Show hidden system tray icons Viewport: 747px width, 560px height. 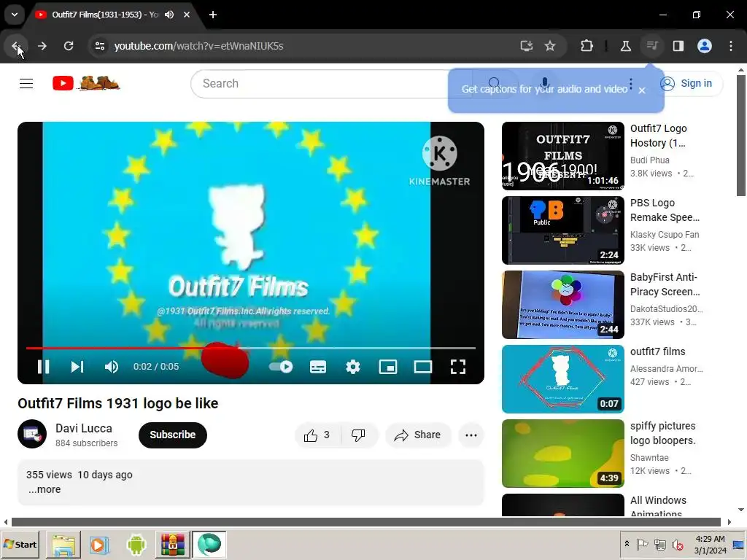pyautogui.click(x=627, y=544)
